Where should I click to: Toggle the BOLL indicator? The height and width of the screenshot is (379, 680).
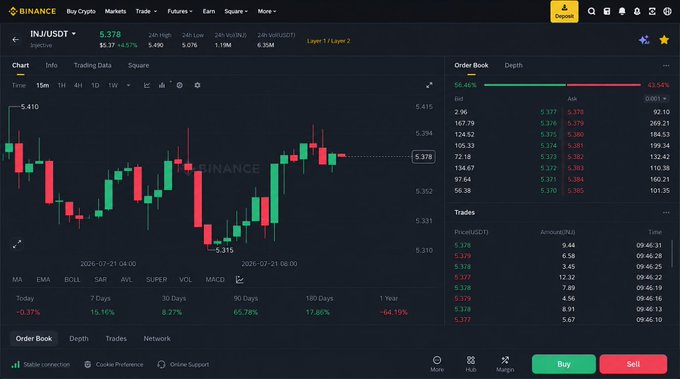click(x=72, y=280)
